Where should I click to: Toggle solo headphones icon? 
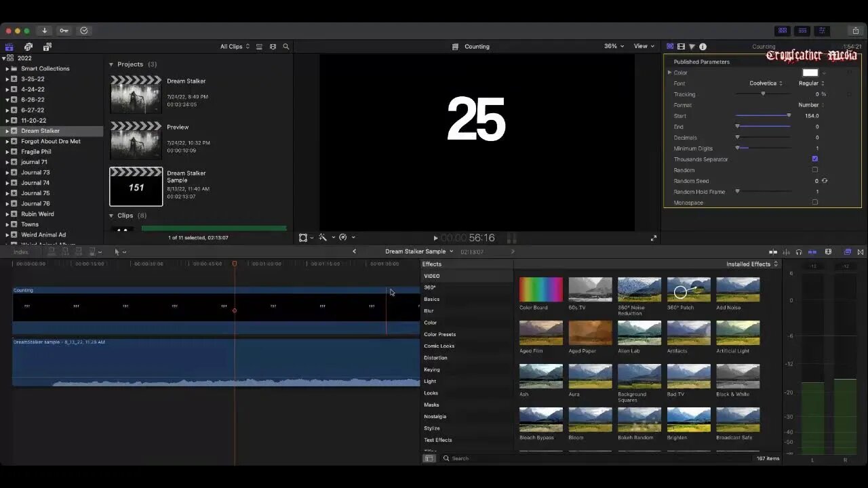coord(799,252)
